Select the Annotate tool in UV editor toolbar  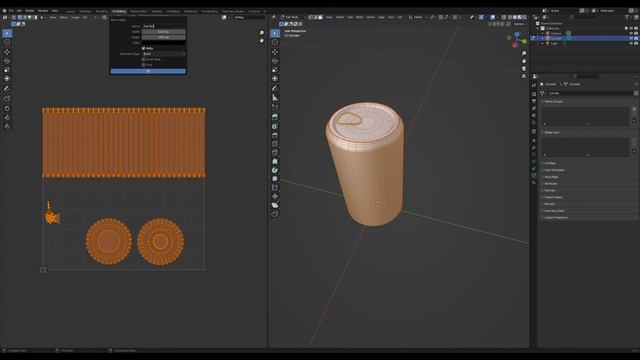click(7, 88)
